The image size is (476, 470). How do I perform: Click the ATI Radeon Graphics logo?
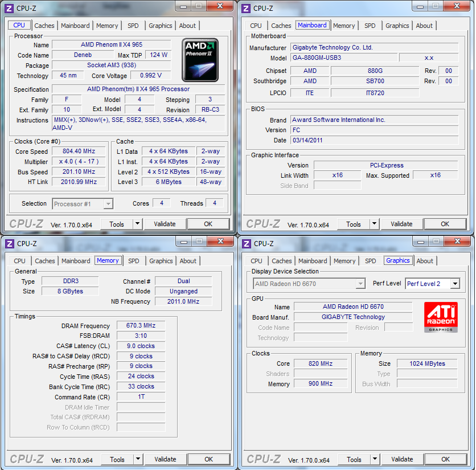(440, 317)
